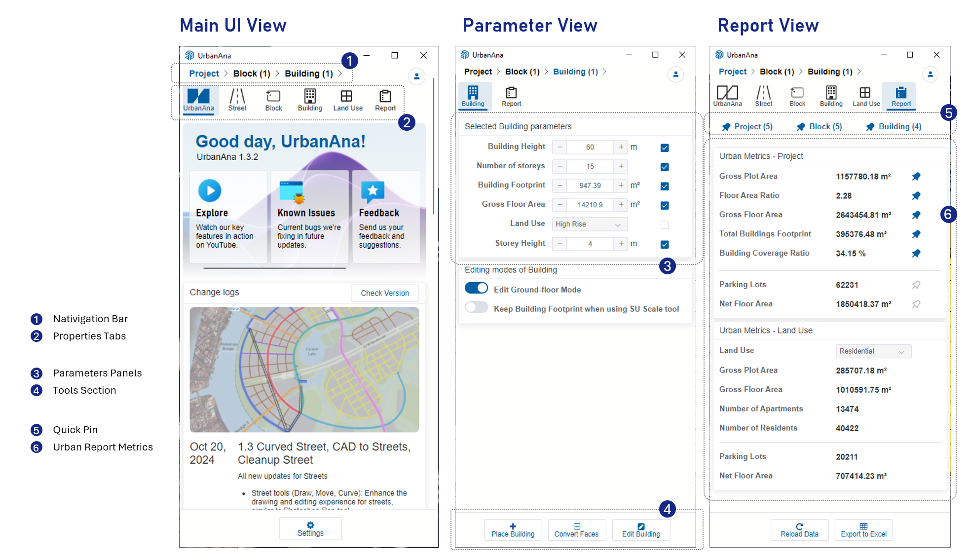969x560 pixels.
Task: Select Block (1) breadcrumb in Main UI window
Action: [252, 74]
